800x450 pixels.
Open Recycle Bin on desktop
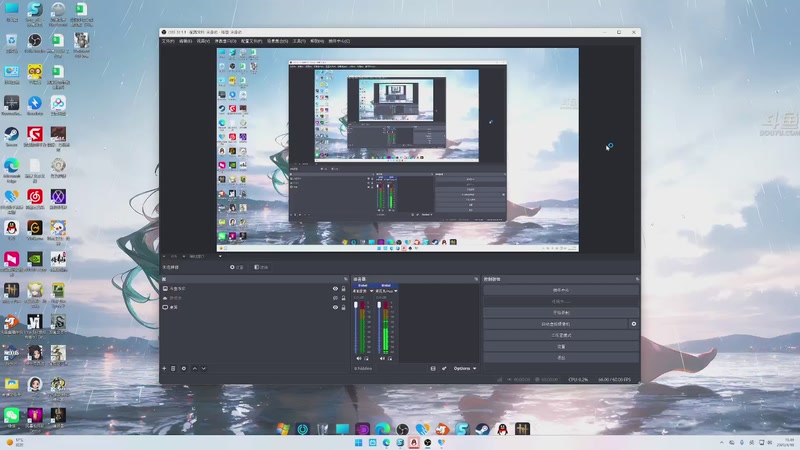[x=11, y=42]
